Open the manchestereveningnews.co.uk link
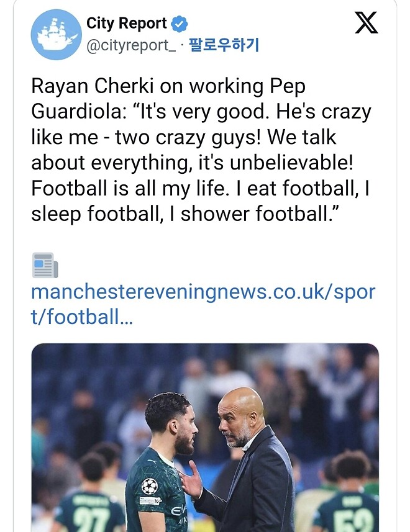 click(x=203, y=292)
